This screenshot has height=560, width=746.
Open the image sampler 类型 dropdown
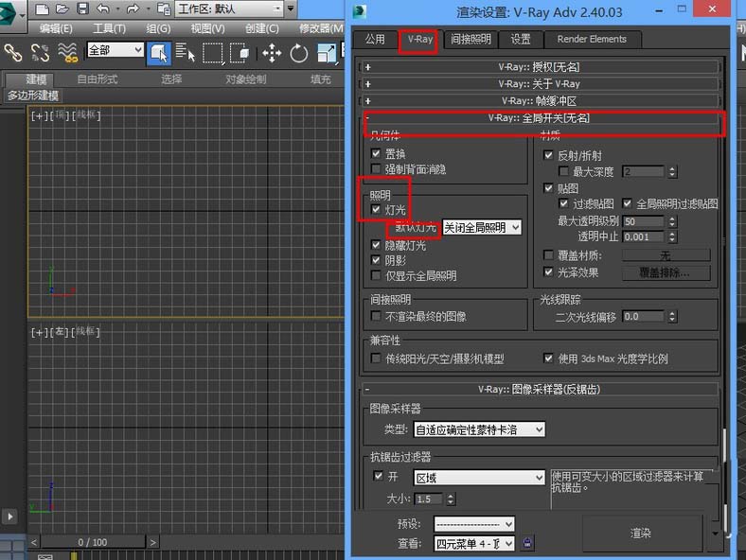[479, 429]
